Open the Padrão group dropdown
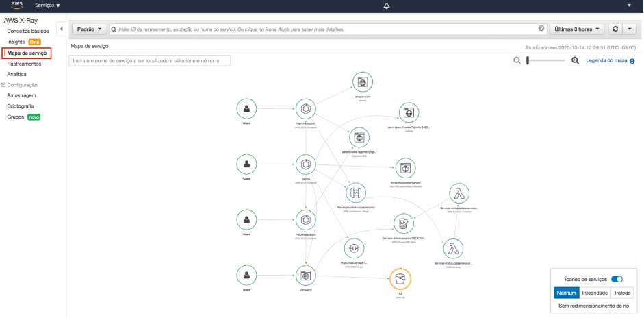 point(89,29)
